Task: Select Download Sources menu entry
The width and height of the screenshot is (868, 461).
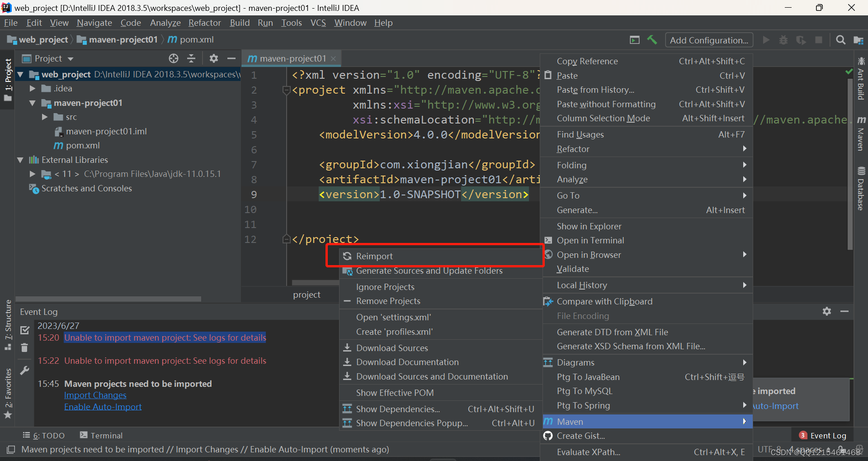Action: (x=441, y=348)
